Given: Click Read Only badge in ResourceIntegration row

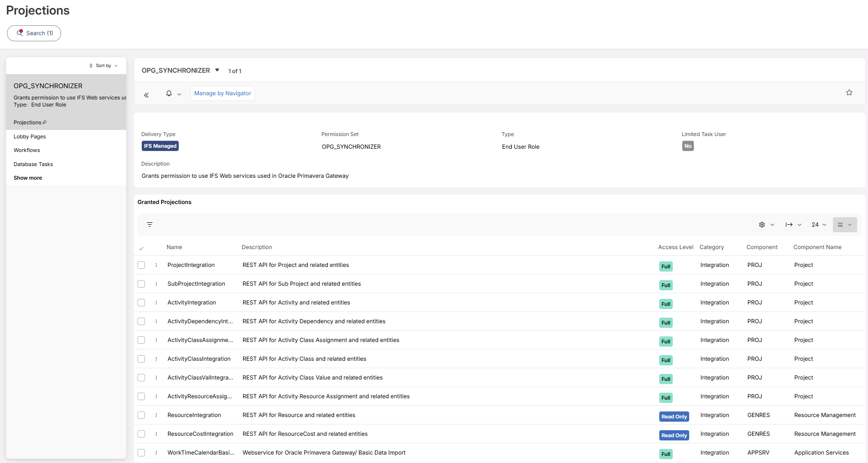Looking at the screenshot, I should tap(674, 417).
